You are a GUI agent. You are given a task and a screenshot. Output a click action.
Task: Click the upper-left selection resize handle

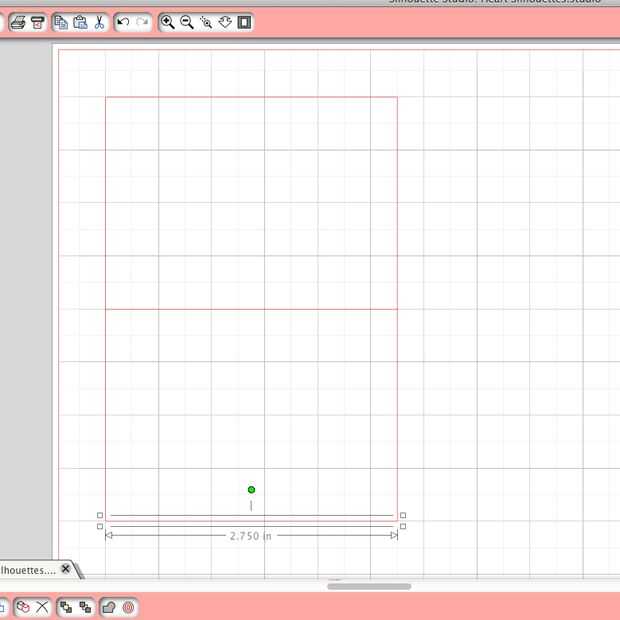tap(100, 515)
